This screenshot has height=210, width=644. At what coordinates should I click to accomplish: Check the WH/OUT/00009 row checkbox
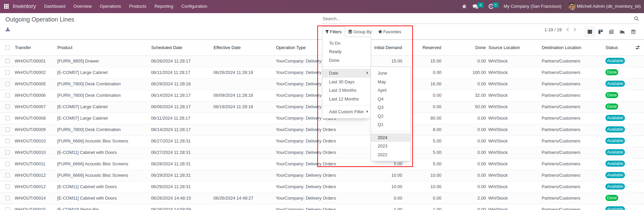pos(8,130)
